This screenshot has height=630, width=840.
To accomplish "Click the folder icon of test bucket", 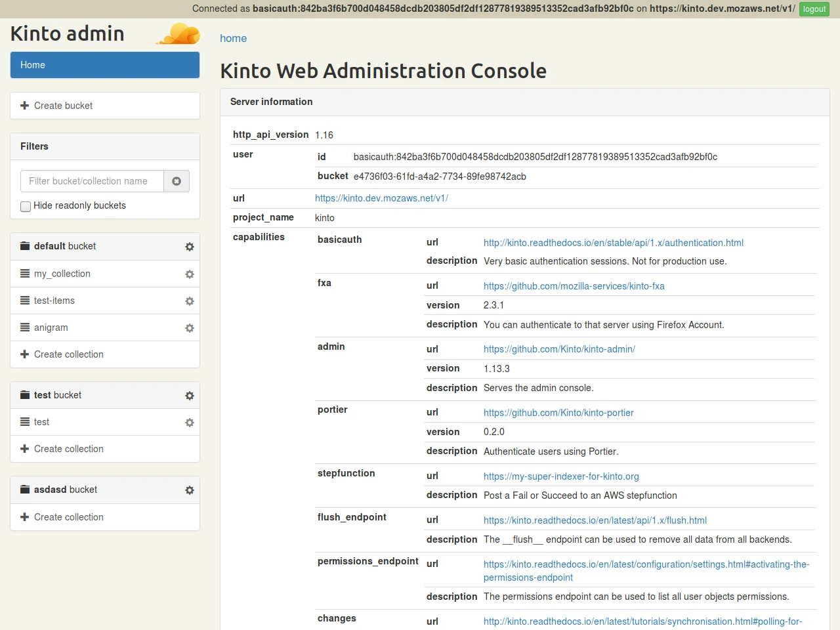I will (x=25, y=395).
